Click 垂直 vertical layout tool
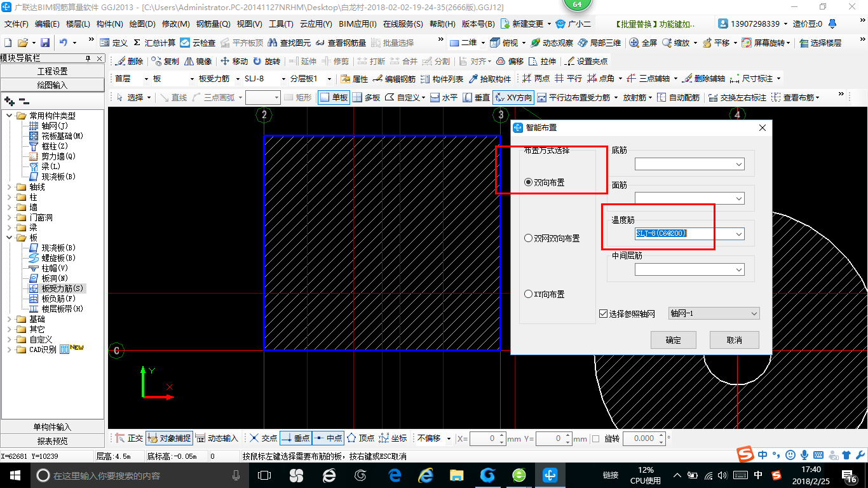This screenshot has width=868, height=488. coord(476,97)
